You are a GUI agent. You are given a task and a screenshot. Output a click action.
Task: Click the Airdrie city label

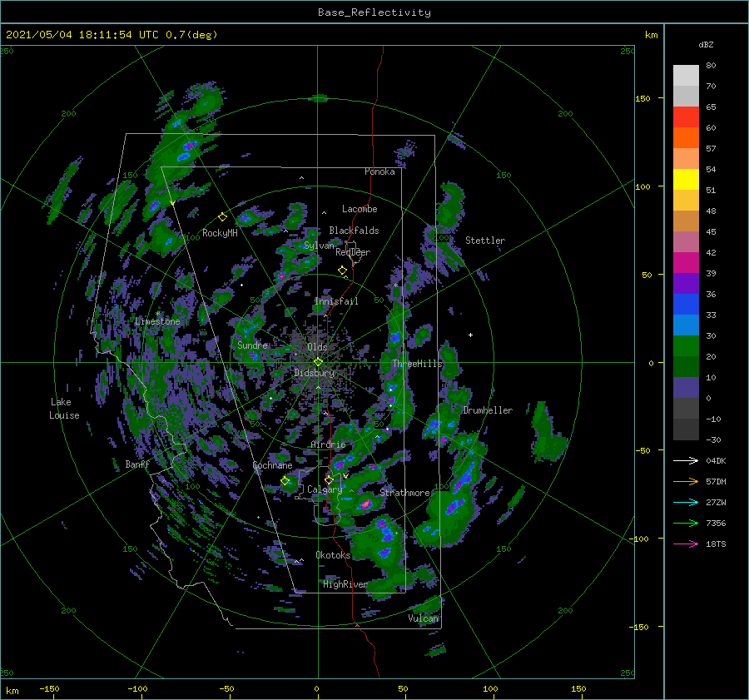328,444
